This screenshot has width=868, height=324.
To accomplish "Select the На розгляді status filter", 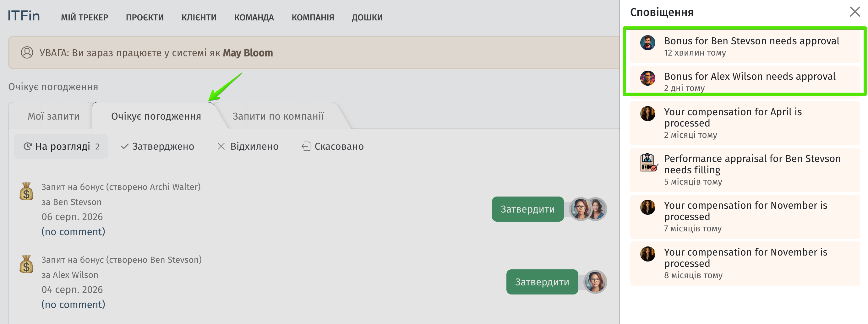I will pyautogui.click(x=61, y=147).
